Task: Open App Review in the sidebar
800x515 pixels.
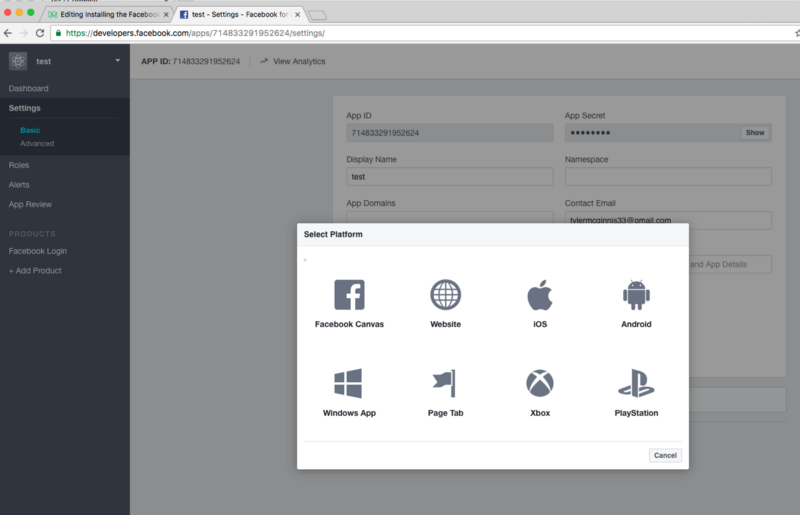Action: (30, 204)
